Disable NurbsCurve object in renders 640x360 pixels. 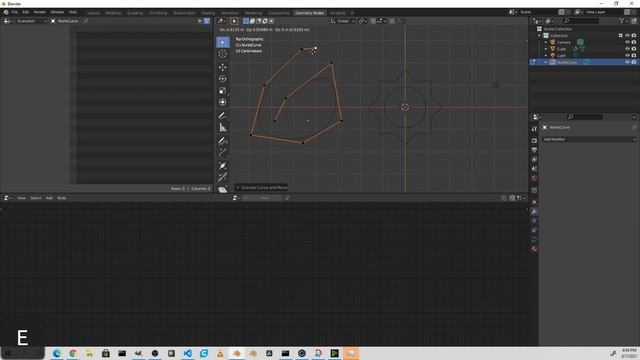[634, 62]
